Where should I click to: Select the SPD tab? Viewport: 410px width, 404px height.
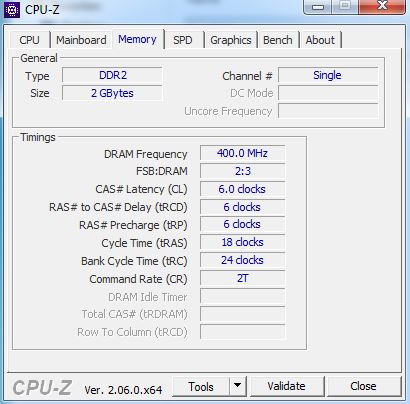183,40
